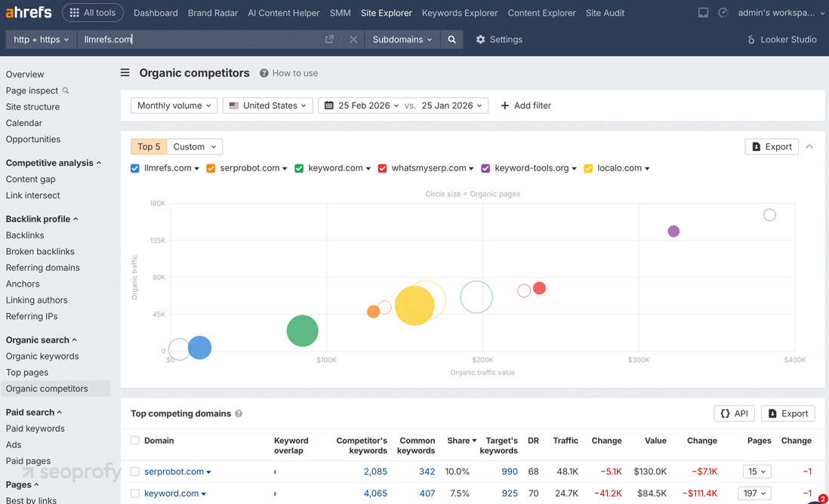Click the solid red whatsmyserp.com bubble
Viewport: 829px width, 504px height.
pyautogui.click(x=539, y=288)
